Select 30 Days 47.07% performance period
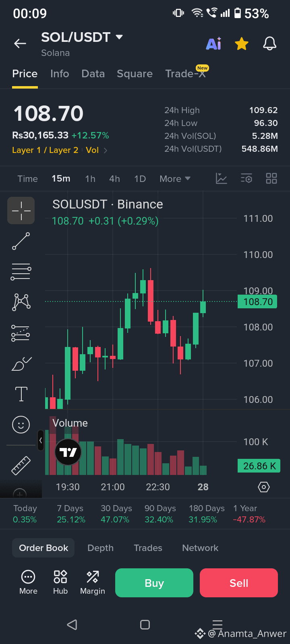This screenshot has width=290, height=644. pyautogui.click(x=116, y=514)
